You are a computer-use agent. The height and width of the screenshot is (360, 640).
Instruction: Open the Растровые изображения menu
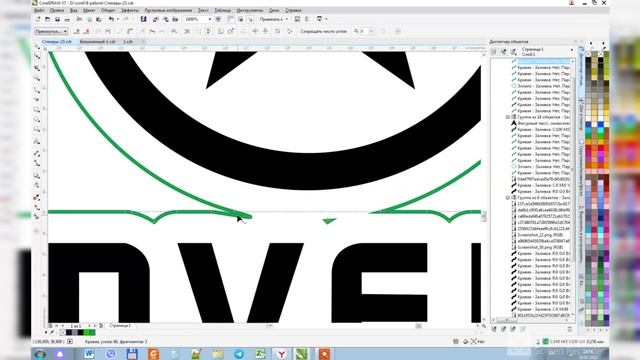pyautogui.click(x=168, y=10)
